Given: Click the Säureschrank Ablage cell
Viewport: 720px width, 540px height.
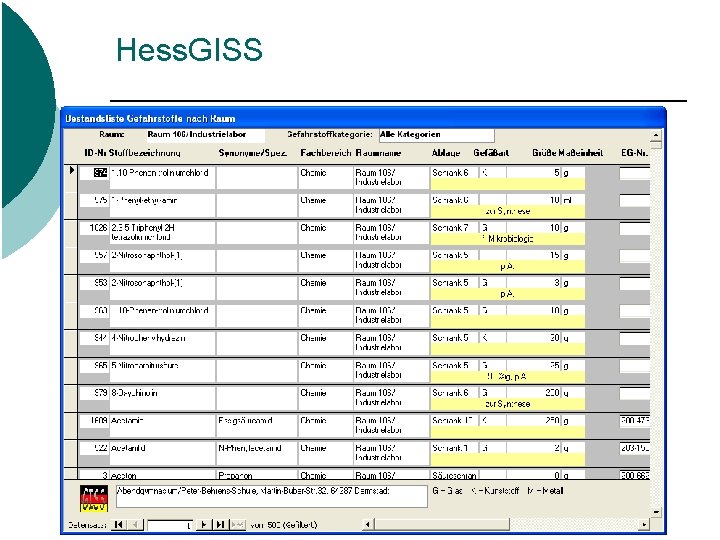Looking at the screenshot, I should [454, 475].
